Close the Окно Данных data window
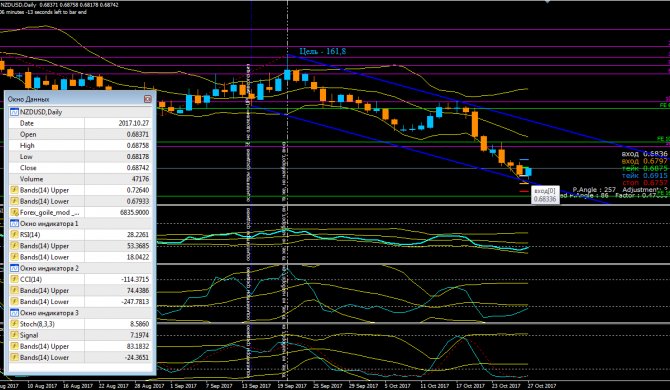 pos(147,99)
